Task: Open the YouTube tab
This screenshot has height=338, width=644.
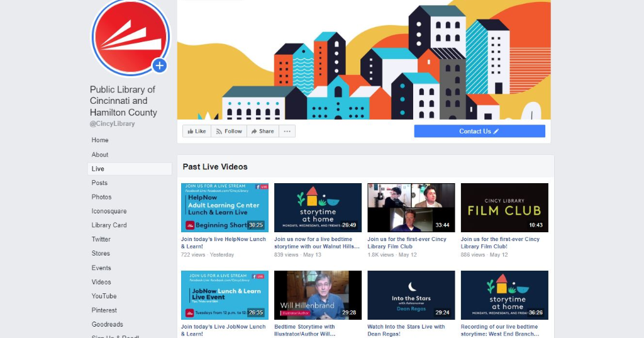Action: click(x=104, y=296)
